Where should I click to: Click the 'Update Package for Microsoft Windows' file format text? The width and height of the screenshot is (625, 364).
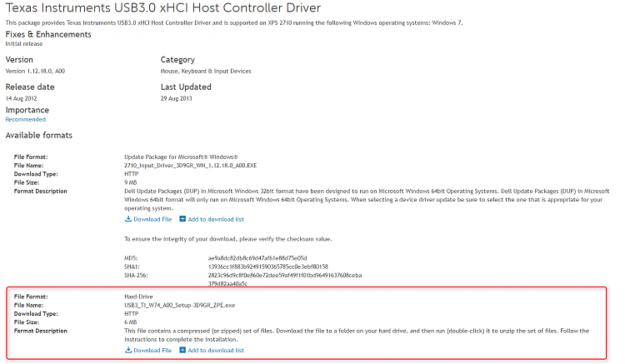pos(181,157)
